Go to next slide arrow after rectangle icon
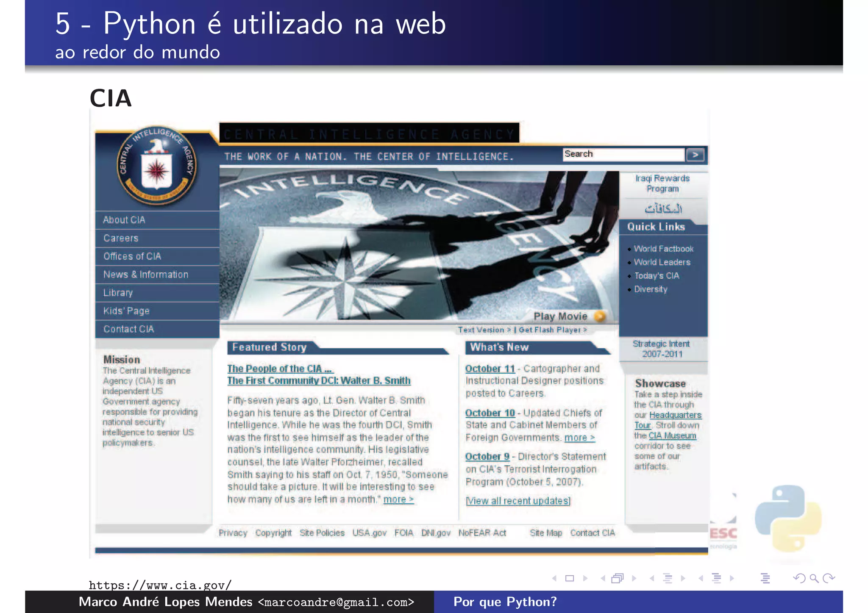Screen dimensions: 868x613 [585, 578]
